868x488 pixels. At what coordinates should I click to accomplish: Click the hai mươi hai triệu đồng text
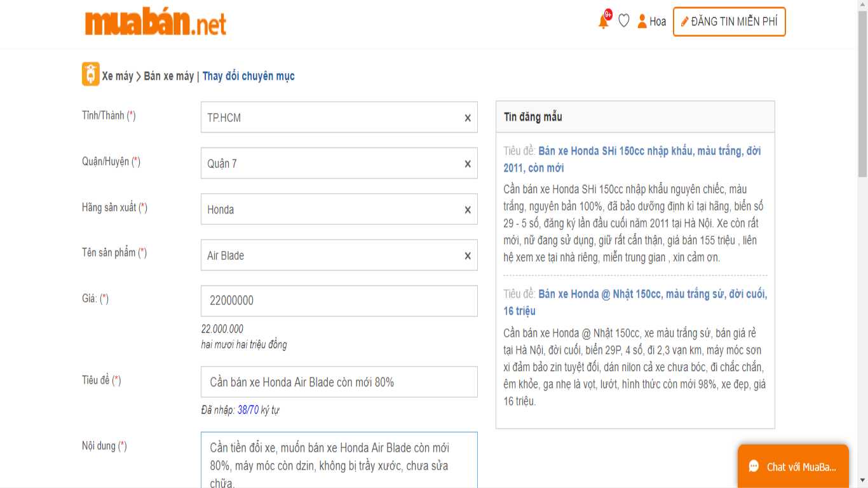[244, 345]
